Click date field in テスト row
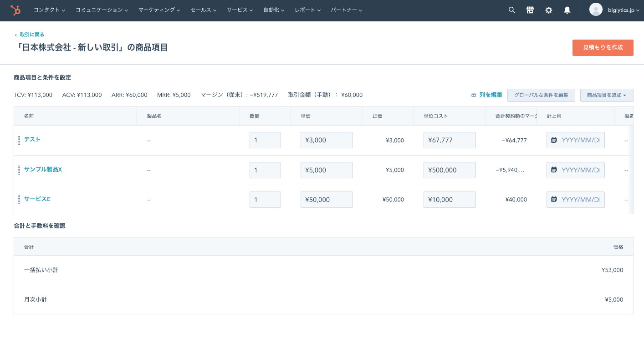644x343 pixels. 576,140
